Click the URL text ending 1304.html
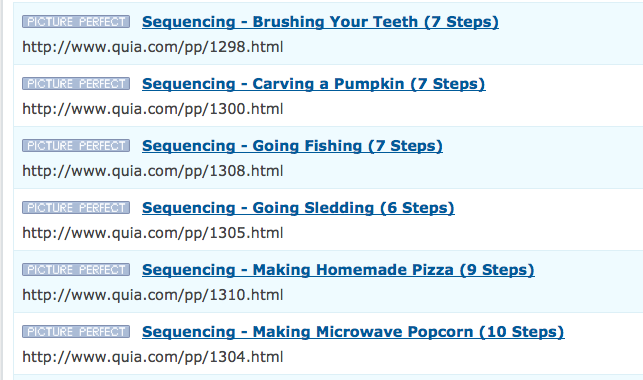Image resolution: width=643 pixels, height=380 pixels. tap(153, 357)
